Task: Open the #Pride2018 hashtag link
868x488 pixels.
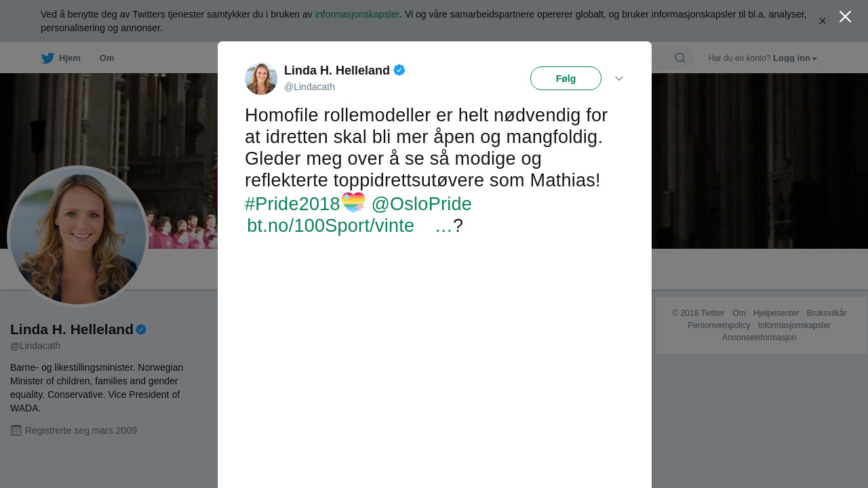Action: click(x=292, y=203)
